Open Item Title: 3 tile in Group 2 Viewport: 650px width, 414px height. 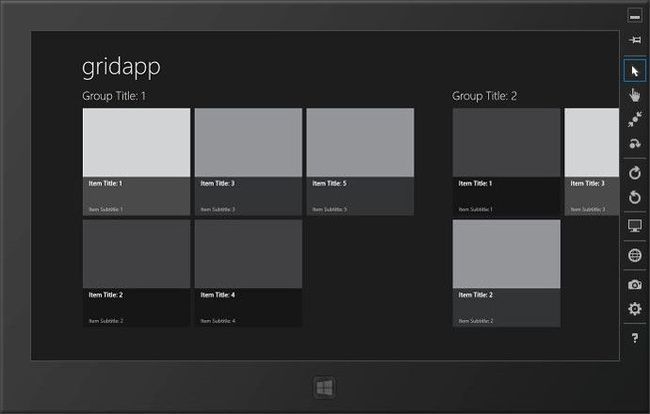[x=592, y=162]
